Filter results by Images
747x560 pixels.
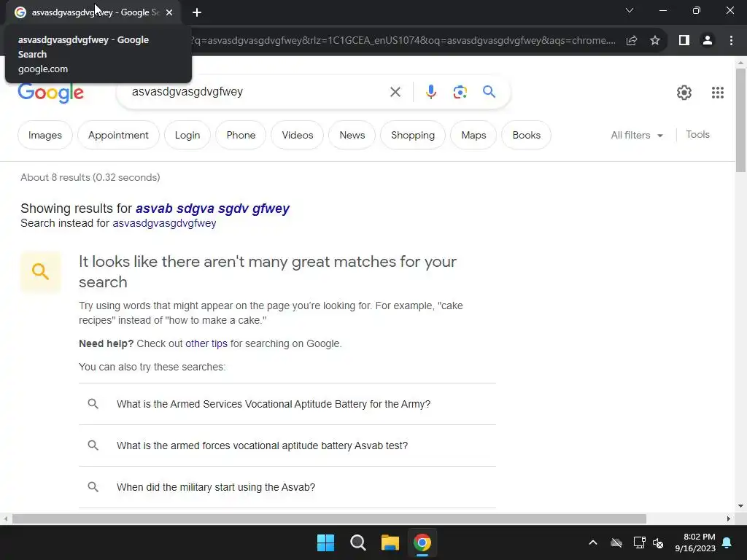pyautogui.click(x=45, y=135)
